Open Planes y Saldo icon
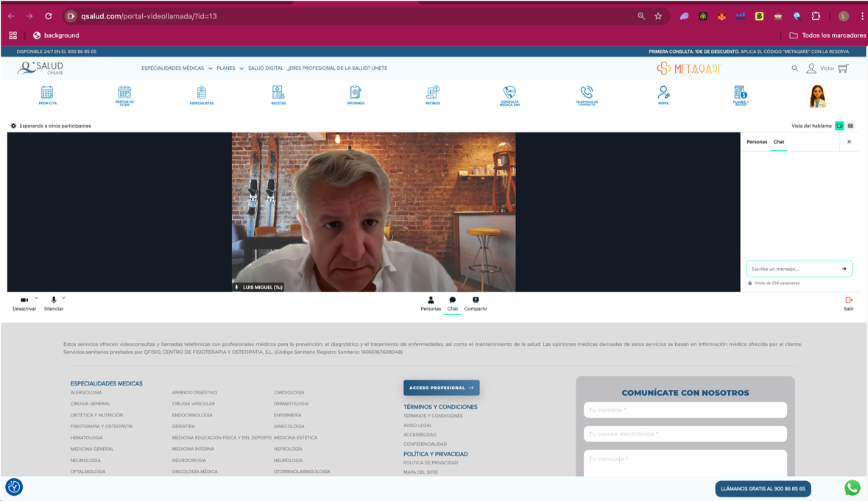The height and width of the screenshot is (501, 868). pyautogui.click(x=741, y=95)
